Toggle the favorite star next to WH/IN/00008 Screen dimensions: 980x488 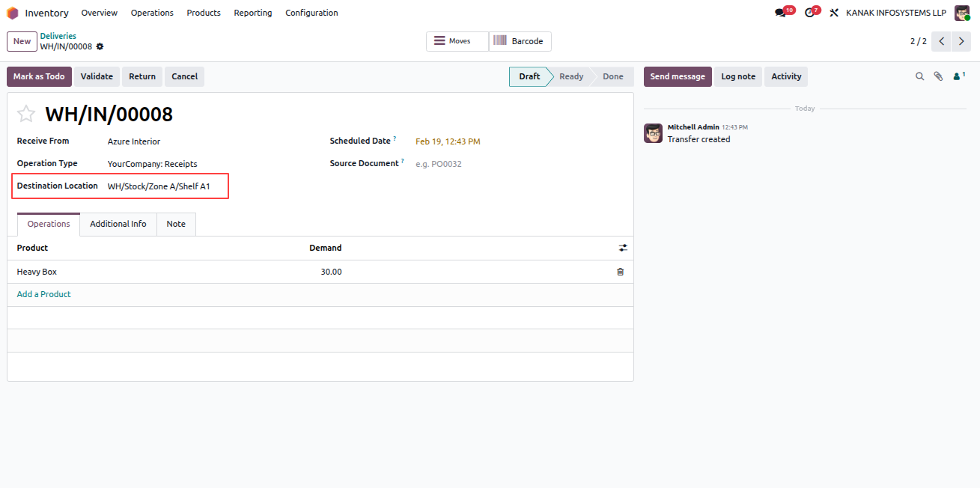26,114
